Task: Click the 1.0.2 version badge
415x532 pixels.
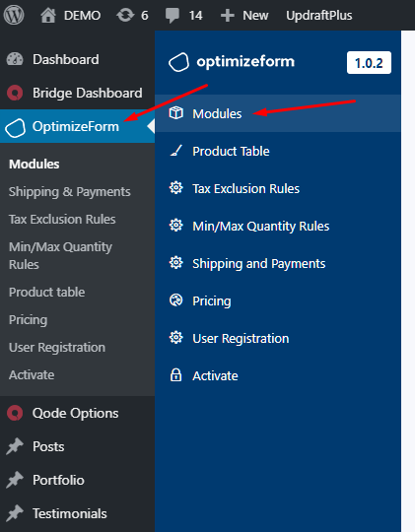Action: [369, 63]
